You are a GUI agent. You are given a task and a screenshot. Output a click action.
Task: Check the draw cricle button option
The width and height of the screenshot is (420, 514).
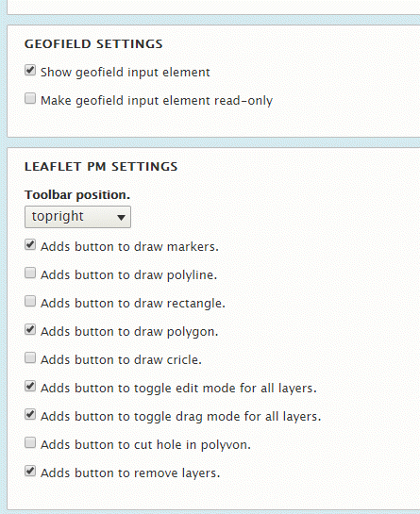[x=30, y=357]
